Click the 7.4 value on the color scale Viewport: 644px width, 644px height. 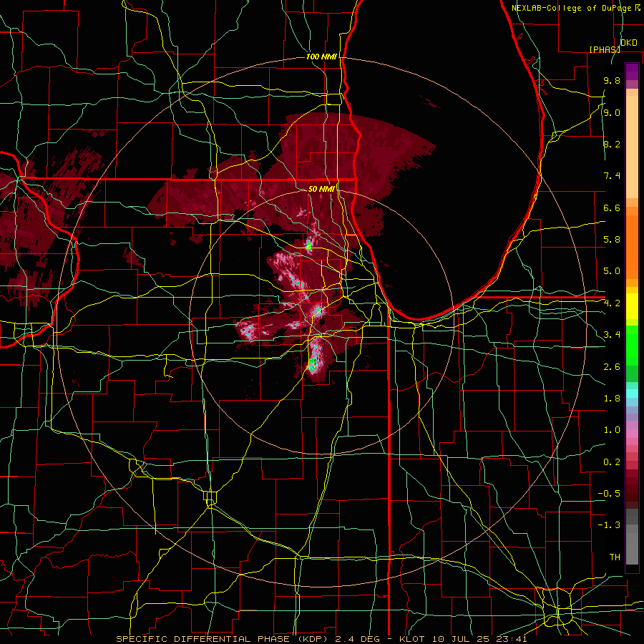click(612, 176)
